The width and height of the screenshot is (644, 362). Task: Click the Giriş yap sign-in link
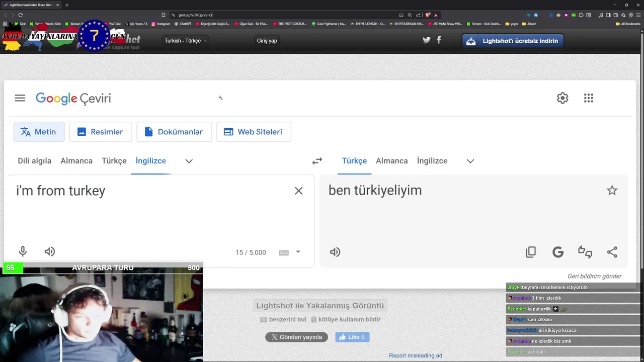coord(267,41)
